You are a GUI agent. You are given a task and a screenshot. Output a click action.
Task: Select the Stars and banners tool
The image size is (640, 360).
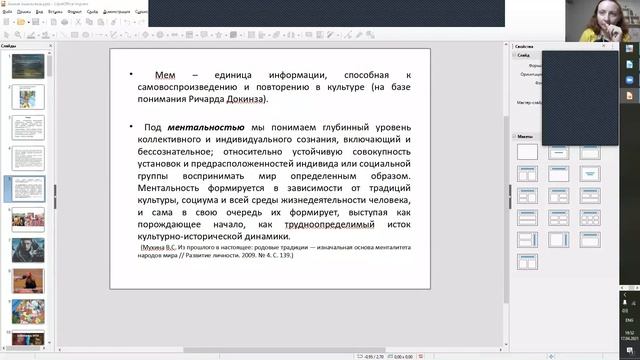click(x=219, y=35)
